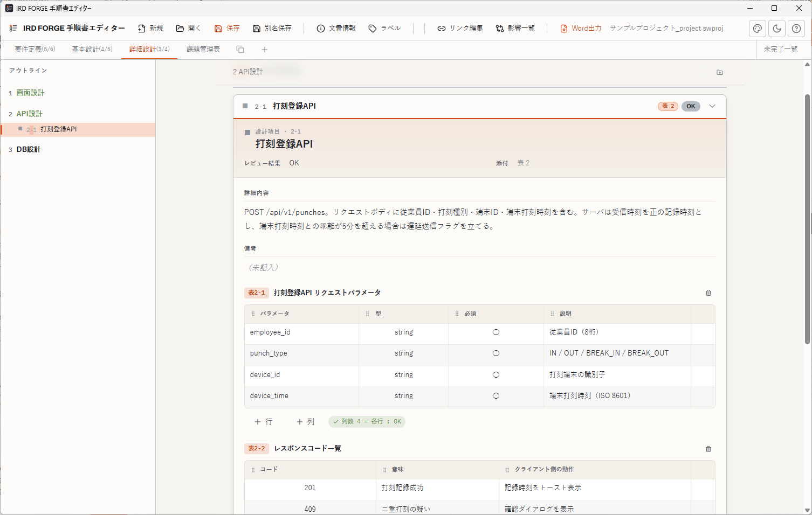Click the 表 2 badge in card header

tap(668, 106)
